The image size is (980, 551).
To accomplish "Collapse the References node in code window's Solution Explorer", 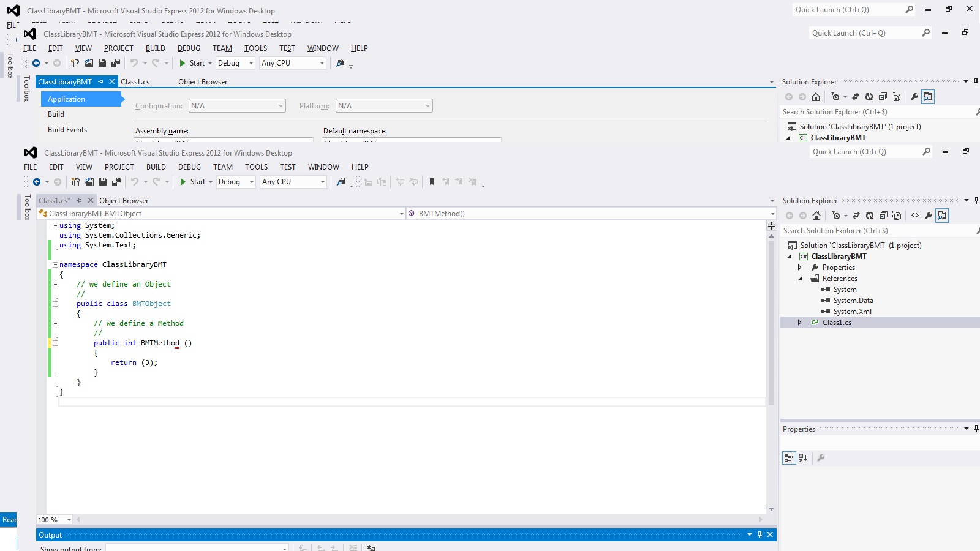I will [799, 279].
